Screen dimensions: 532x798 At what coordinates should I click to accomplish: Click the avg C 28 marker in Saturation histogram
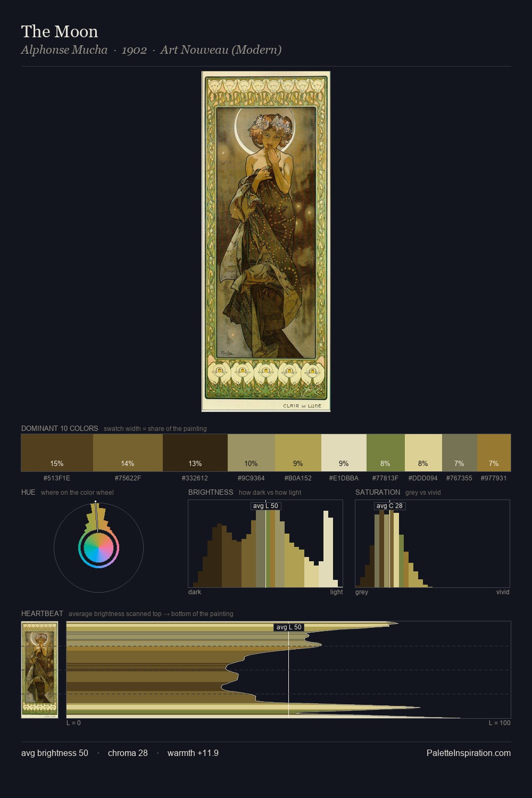(389, 506)
